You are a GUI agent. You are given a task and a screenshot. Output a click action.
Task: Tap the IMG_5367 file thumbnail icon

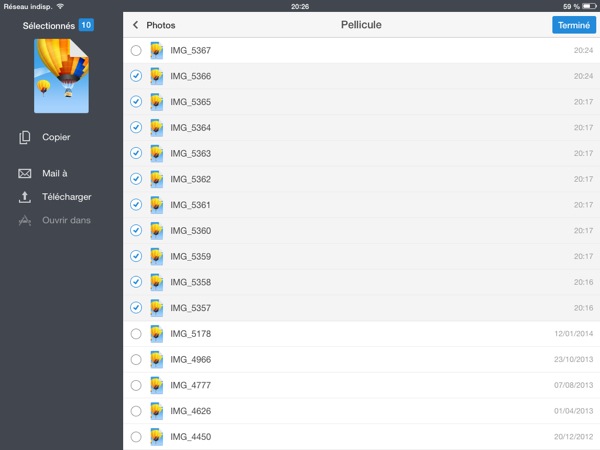tap(156, 50)
